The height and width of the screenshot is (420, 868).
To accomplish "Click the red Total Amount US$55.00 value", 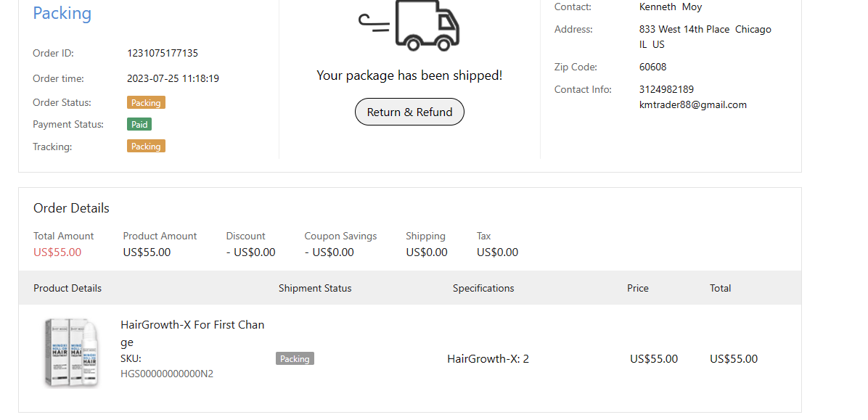I will (57, 252).
